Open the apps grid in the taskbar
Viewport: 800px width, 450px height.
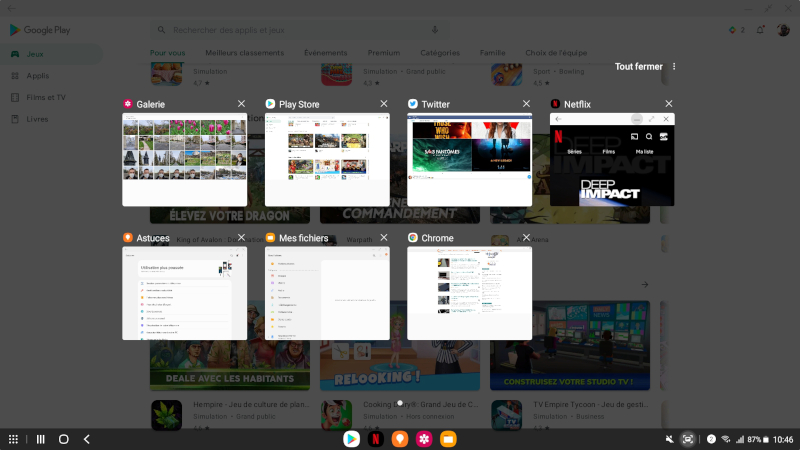(13, 439)
